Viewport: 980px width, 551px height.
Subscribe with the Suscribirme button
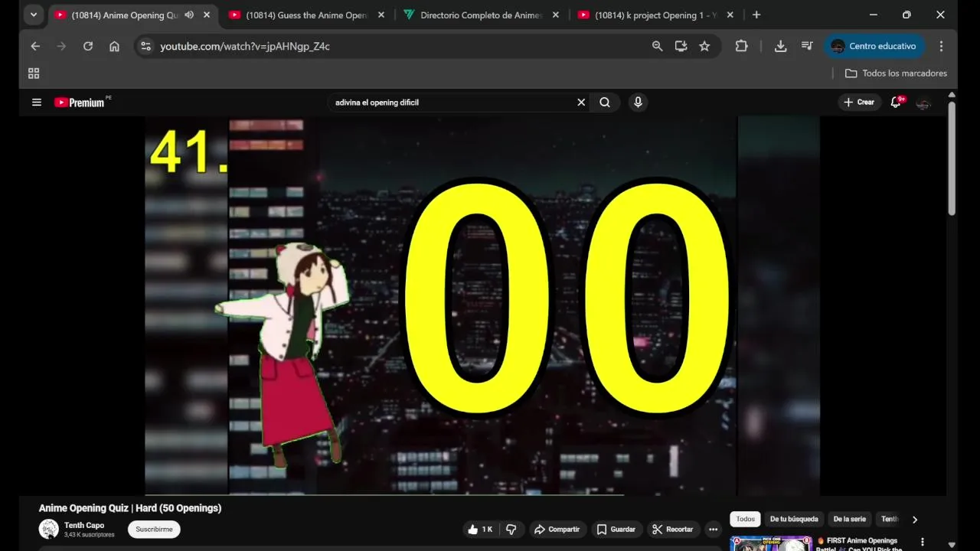[x=154, y=529]
